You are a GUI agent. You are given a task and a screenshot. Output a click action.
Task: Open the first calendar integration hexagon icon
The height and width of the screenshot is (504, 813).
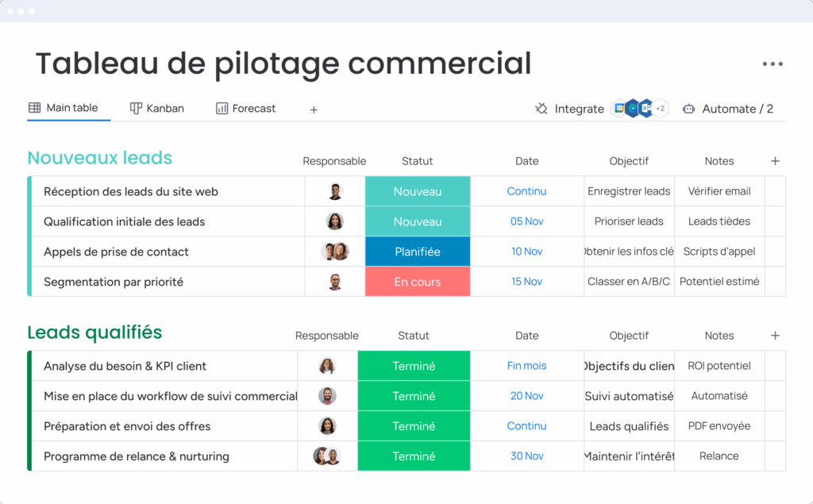[x=619, y=109]
